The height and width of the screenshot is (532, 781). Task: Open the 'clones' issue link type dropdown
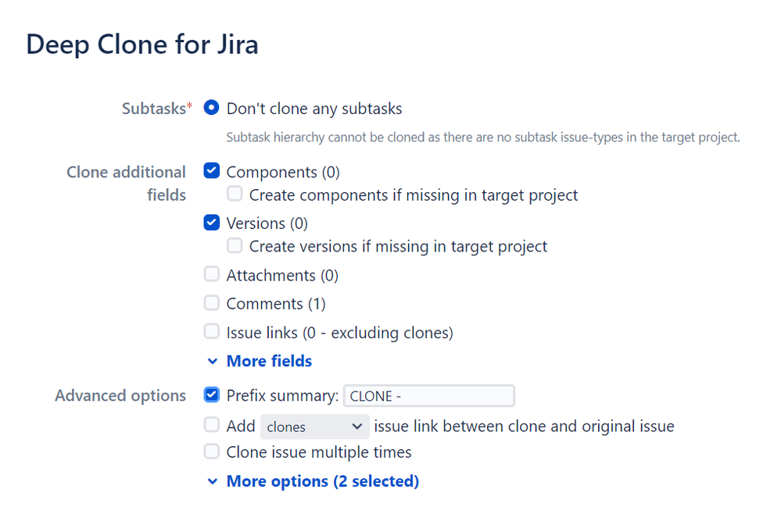(314, 426)
